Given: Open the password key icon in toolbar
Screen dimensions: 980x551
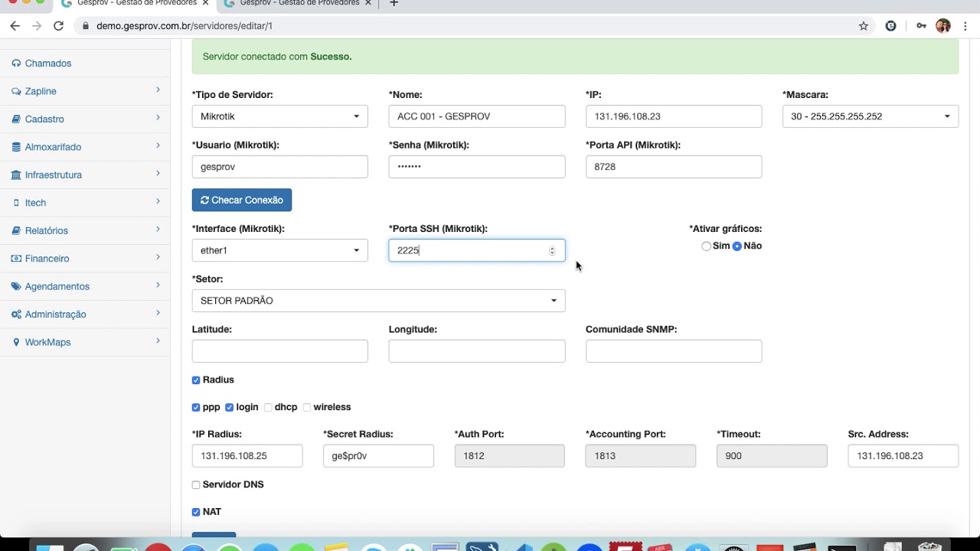Looking at the screenshot, I should (x=921, y=26).
